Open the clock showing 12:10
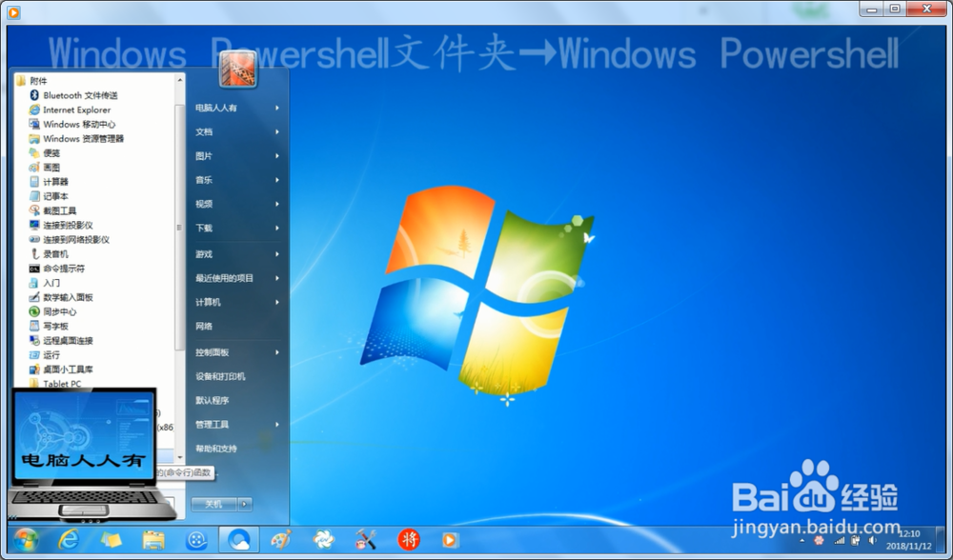Image resolution: width=953 pixels, height=560 pixels. tap(909, 540)
